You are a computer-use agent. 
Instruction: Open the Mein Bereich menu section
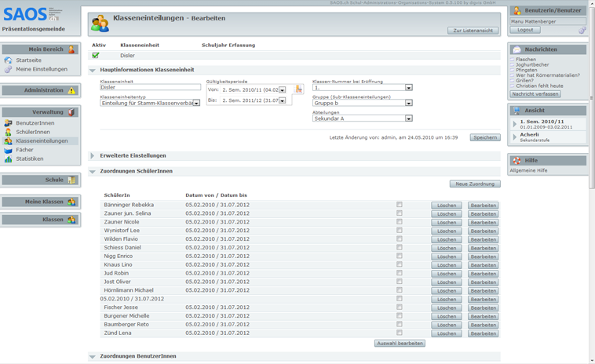click(x=41, y=49)
